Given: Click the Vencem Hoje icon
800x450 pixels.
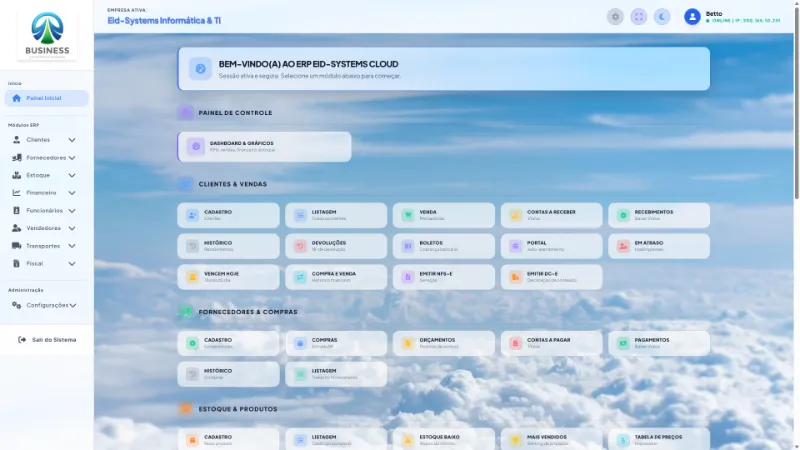Looking at the screenshot, I should 192,277.
